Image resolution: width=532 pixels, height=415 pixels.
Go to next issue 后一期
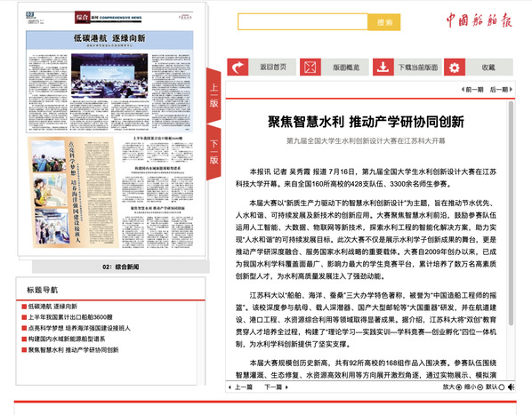[501, 90]
